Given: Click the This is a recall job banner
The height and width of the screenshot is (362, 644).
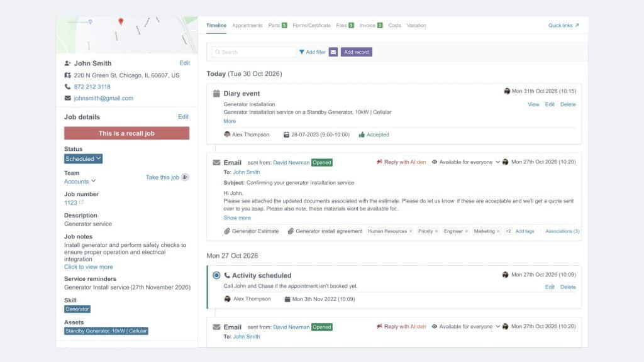Looking at the screenshot, I should pyautogui.click(x=126, y=133).
